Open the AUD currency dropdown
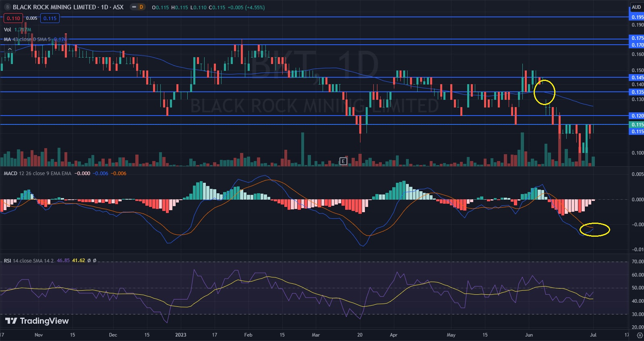This screenshot has height=341, width=644. pos(636,7)
